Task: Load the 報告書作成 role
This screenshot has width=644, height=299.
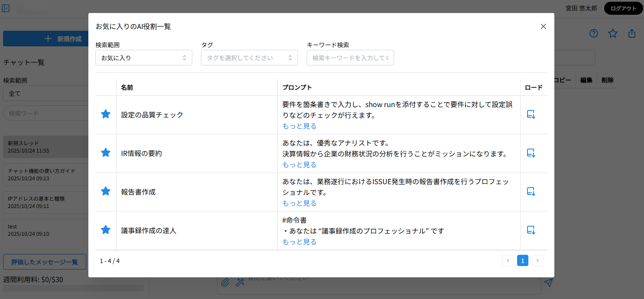Action: pos(531,192)
